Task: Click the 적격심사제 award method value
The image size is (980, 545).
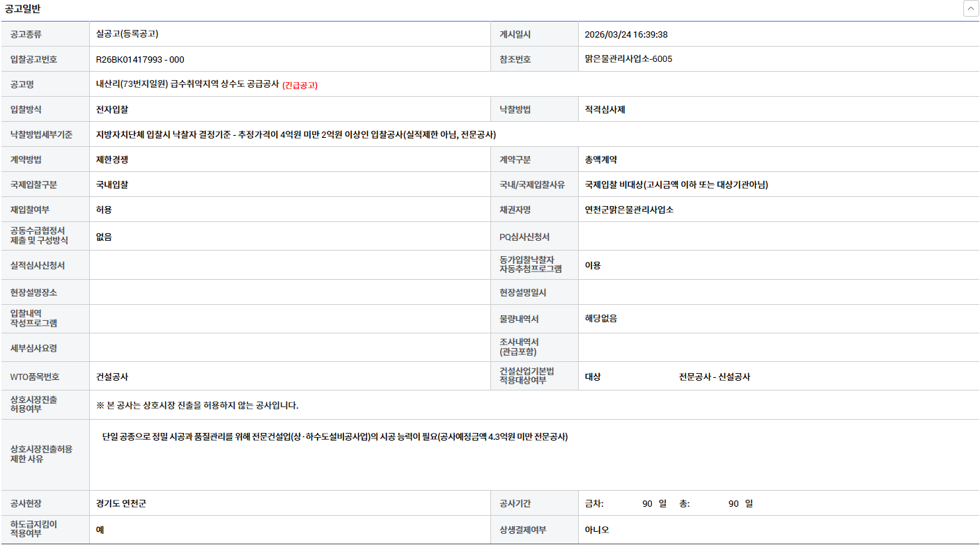Action: pyautogui.click(x=605, y=109)
